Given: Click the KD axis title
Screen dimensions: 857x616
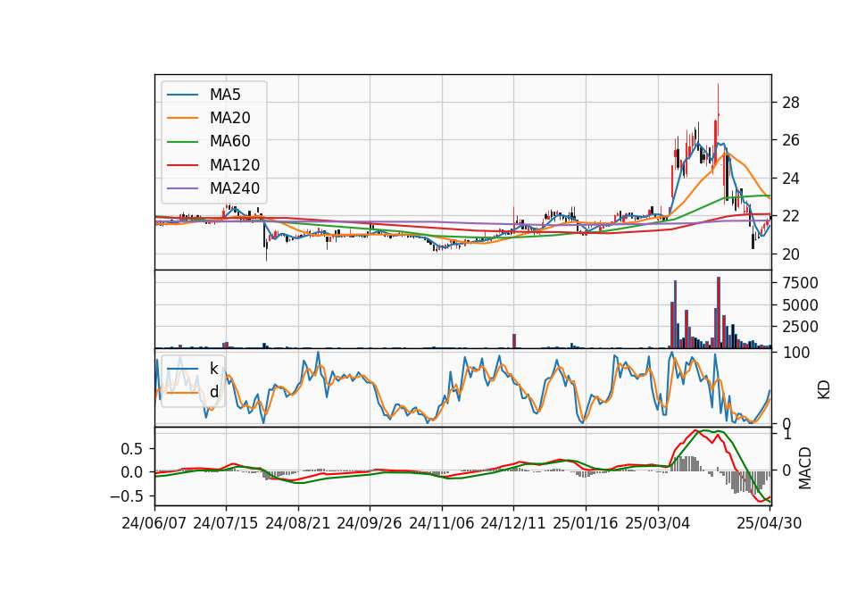Looking at the screenshot, I should coord(824,390).
